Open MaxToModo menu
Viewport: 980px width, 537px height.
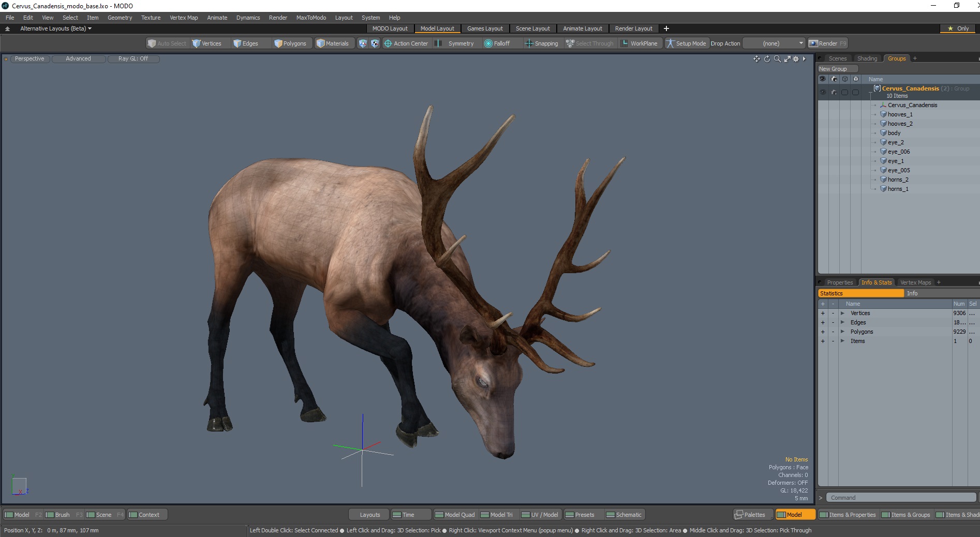311,18
